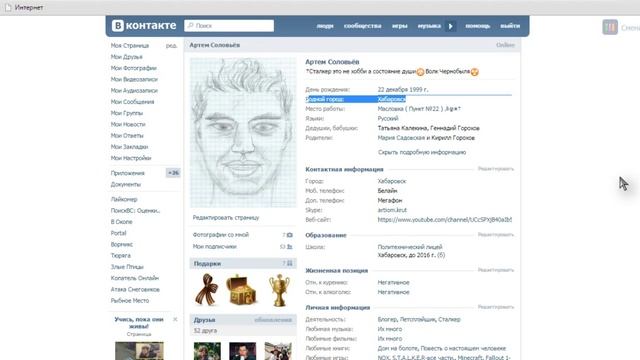Edit the Образование section
The width and height of the screenshot is (640, 360).
(x=496, y=235)
